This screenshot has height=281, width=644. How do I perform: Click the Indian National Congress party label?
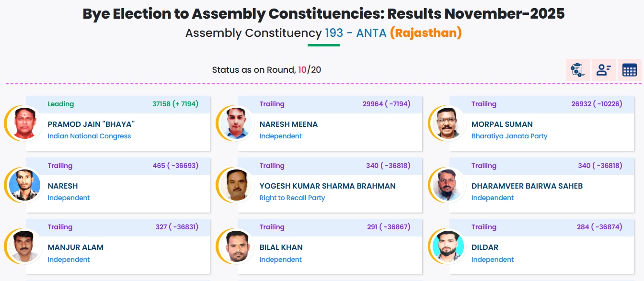[89, 136]
